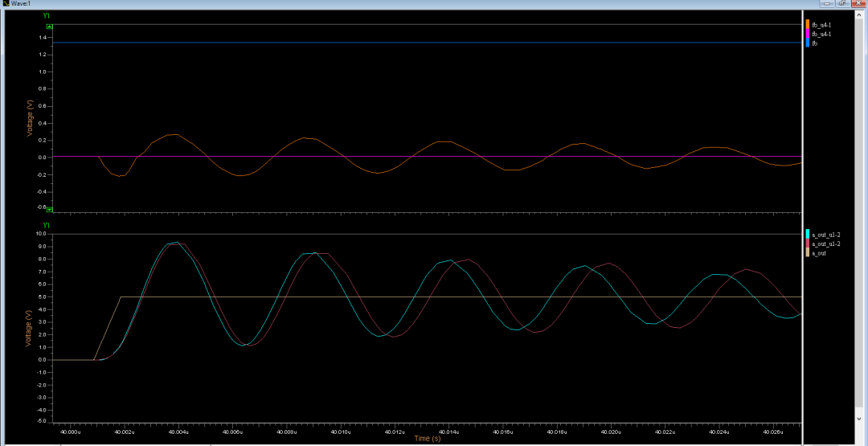The width and height of the screenshot is (868, 446).
Task: Close the Wave:1 window
Action: pyautogui.click(x=857, y=3)
